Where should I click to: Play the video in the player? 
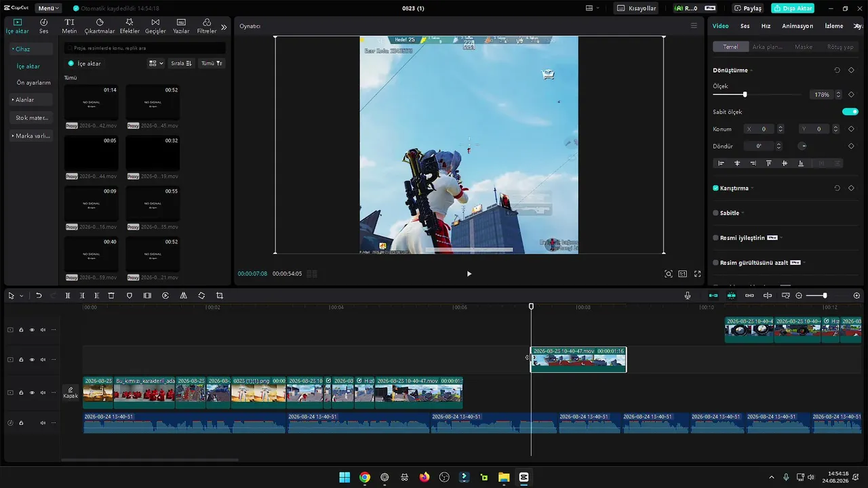click(x=469, y=274)
